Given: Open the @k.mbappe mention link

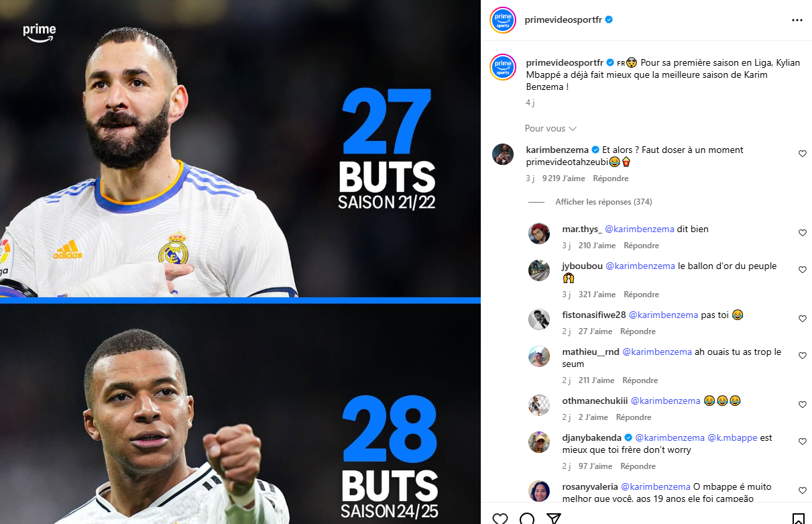Looking at the screenshot, I should (732, 437).
